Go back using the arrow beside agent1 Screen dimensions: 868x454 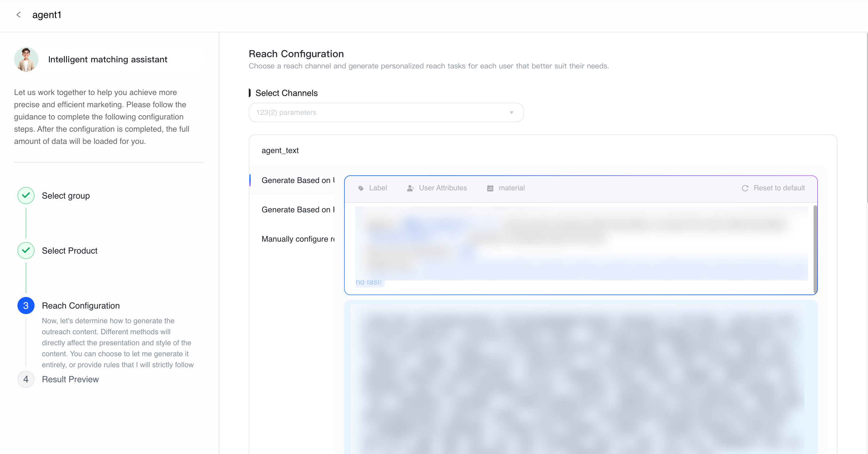19,15
